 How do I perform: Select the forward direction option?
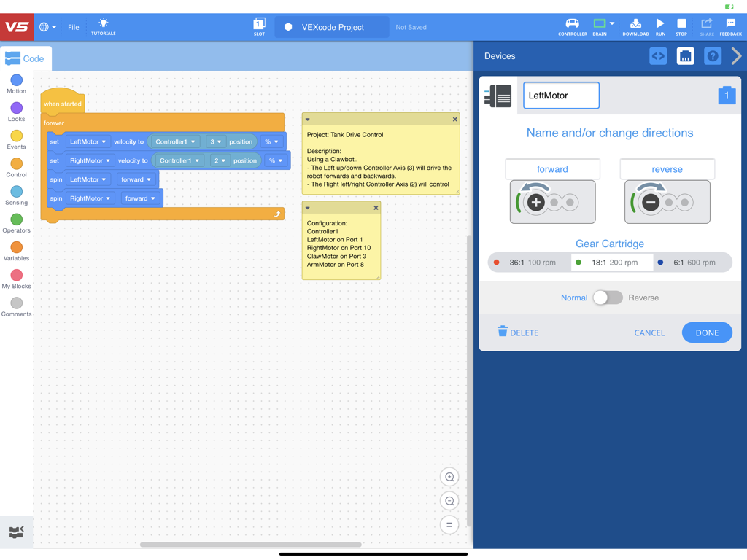click(552, 168)
